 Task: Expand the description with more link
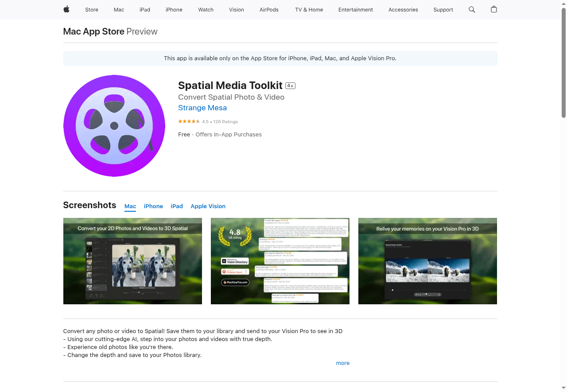coord(342,363)
